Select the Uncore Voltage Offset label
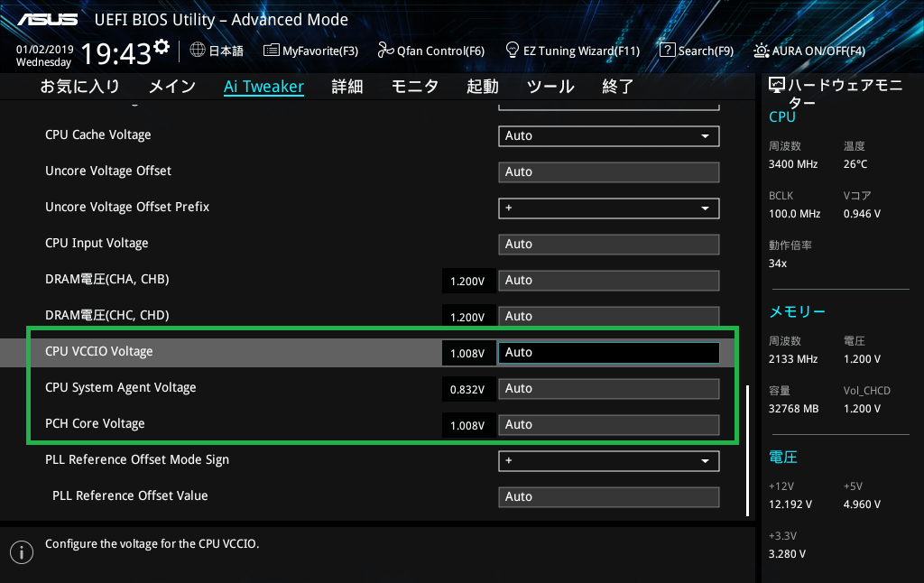This screenshot has height=583, width=924. pyautogui.click(x=108, y=171)
